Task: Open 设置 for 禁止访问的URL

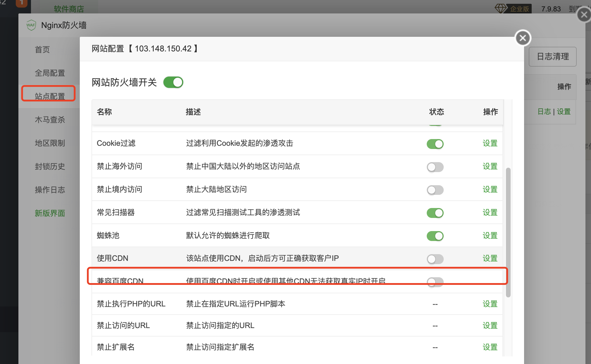Action: 490,325
